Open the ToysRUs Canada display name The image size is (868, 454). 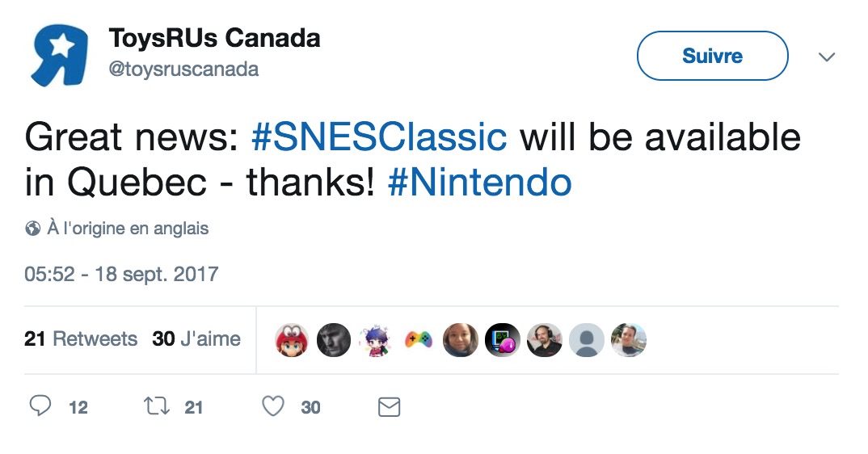click(215, 38)
